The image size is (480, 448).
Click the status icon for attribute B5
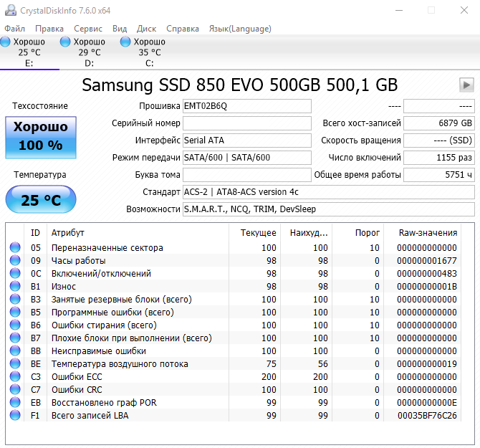click(x=15, y=312)
